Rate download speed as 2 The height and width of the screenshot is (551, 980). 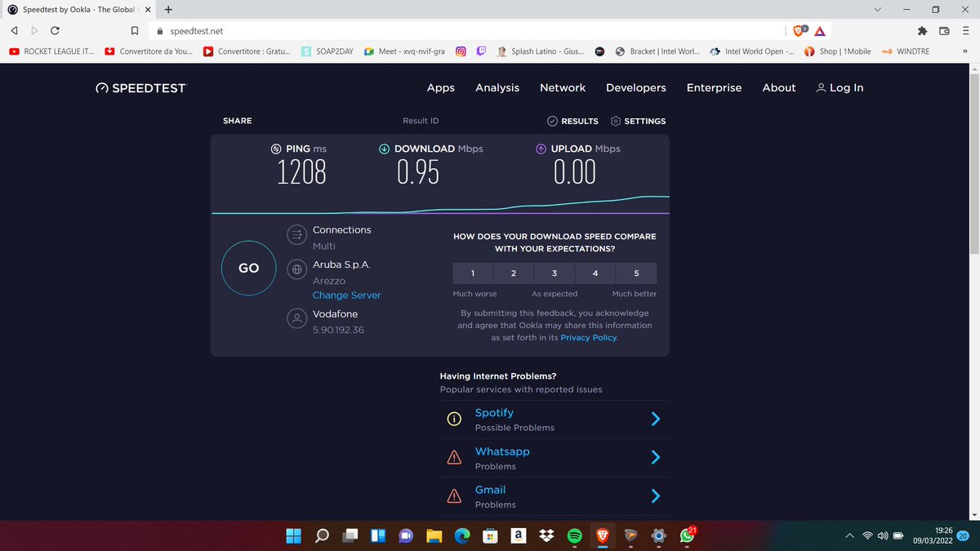(514, 273)
